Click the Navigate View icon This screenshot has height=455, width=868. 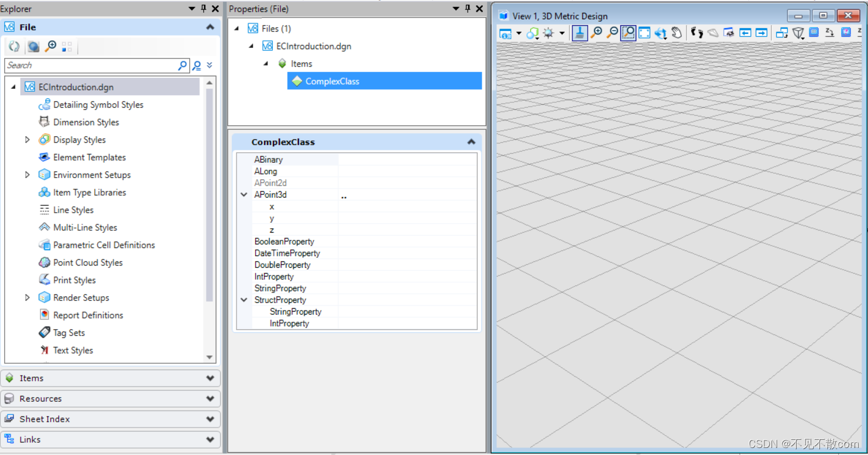(x=729, y=33)
